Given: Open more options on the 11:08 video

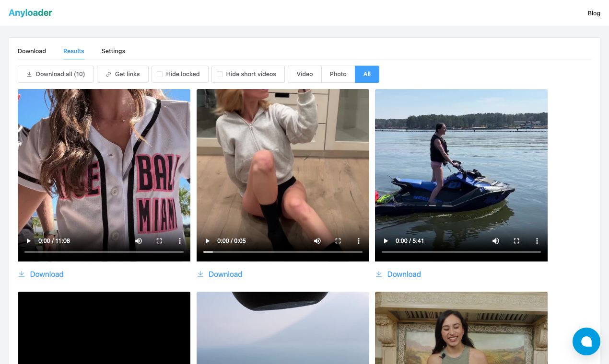Looking at the screenshot, I should coord(180,241).
